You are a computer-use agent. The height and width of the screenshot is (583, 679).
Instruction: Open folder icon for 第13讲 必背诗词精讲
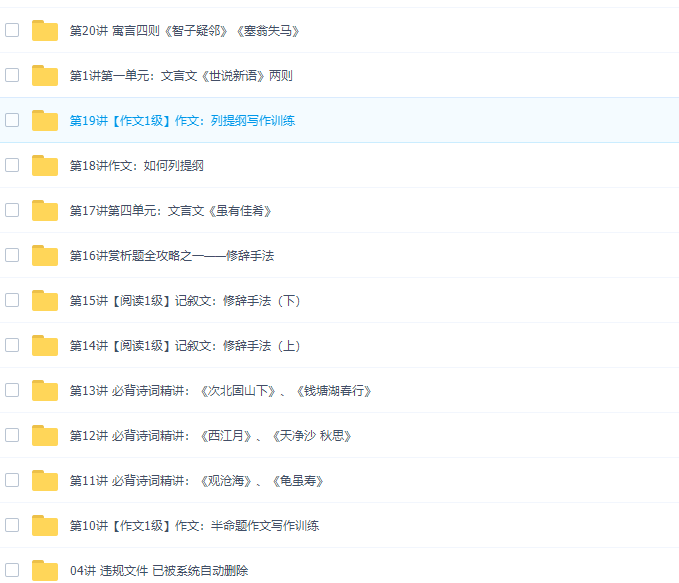44,391
